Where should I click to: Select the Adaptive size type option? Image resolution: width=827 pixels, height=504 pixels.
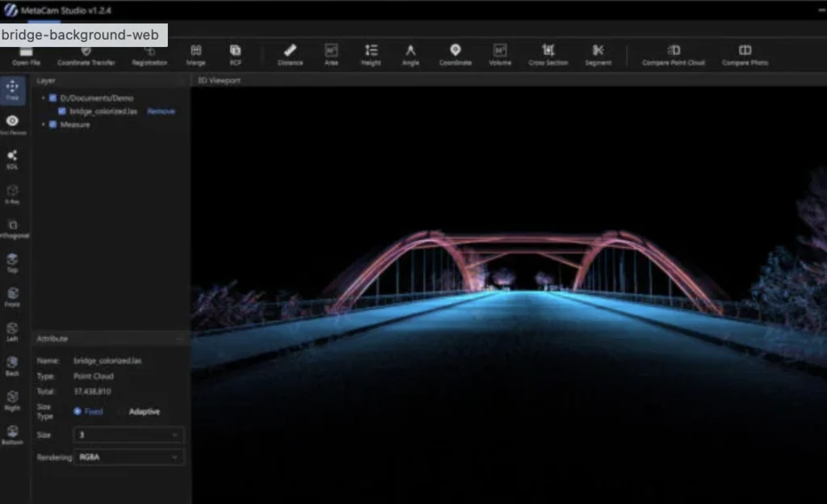(144, 412)
